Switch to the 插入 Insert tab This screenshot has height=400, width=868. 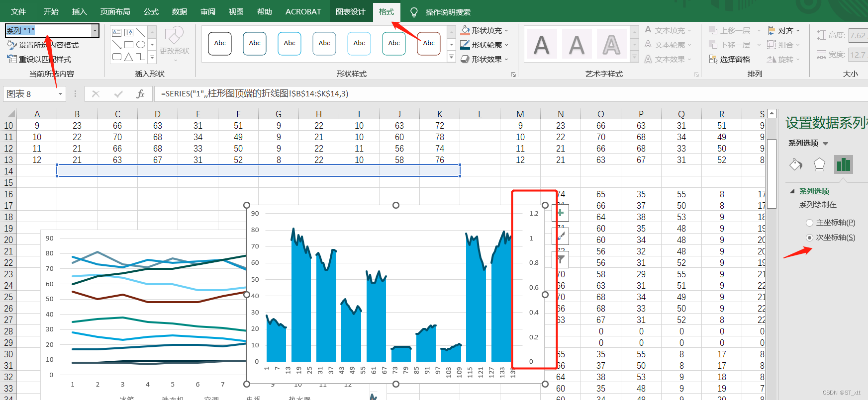coord(79,11)
